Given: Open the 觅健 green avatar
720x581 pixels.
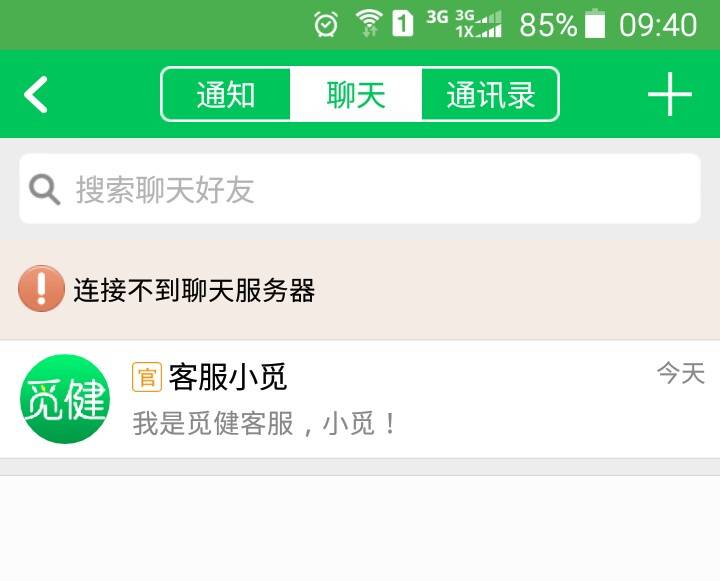Looking at the screenshot, I should pyautogui.click(x=65, y=399).
